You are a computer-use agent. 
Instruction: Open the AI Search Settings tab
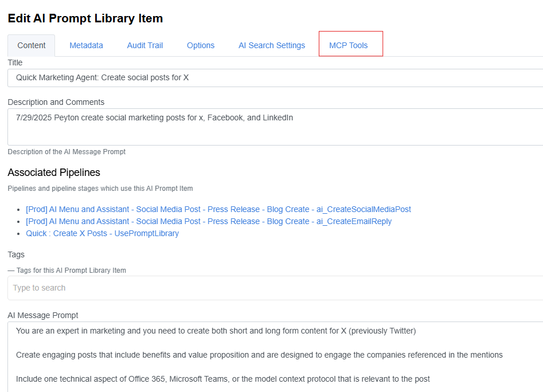point(272,45)
